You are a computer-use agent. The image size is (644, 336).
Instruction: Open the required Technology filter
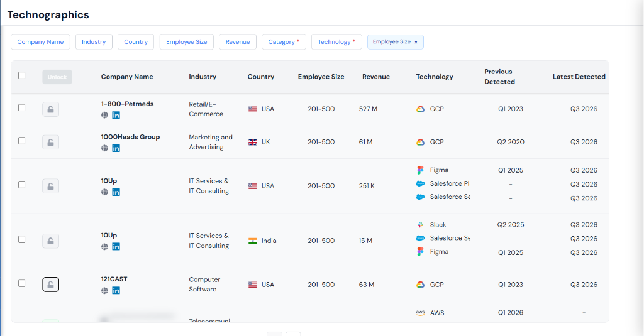pos(336,42)
